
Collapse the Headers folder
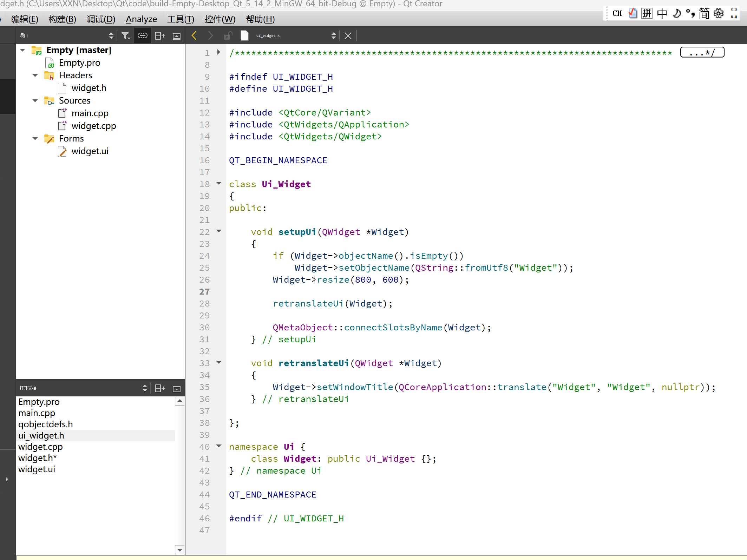(35, 75)
